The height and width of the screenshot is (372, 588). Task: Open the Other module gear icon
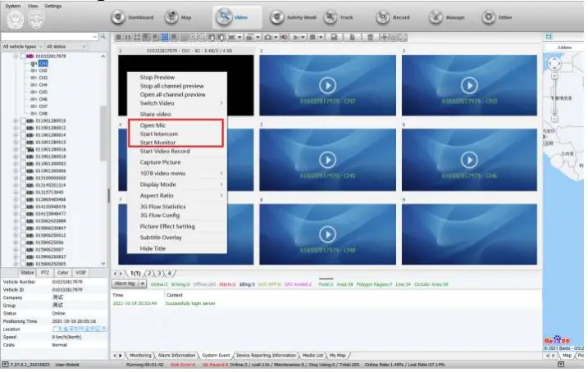489,17
